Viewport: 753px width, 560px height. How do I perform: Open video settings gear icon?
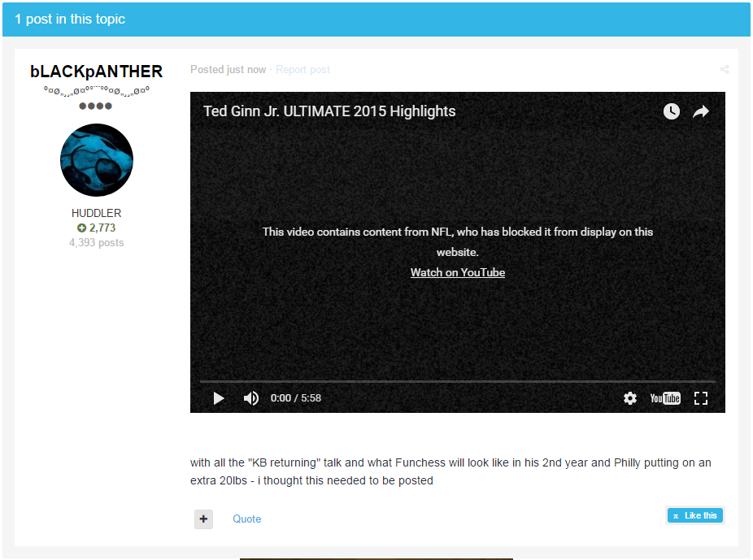click(x=630, y=398)
